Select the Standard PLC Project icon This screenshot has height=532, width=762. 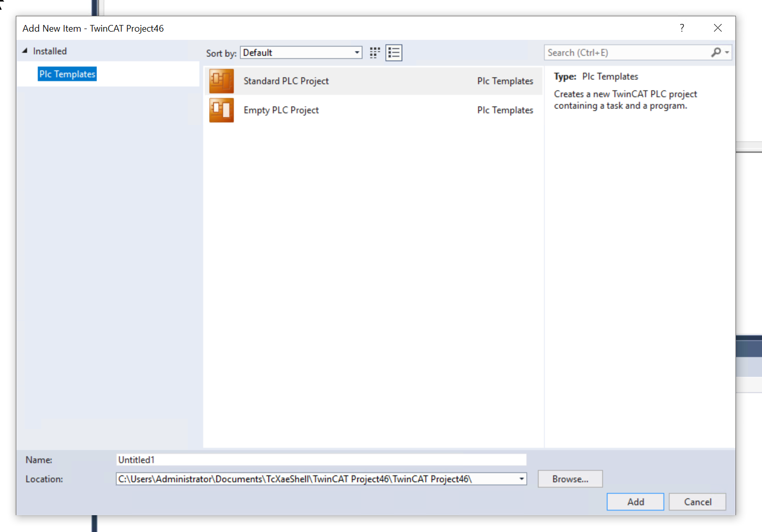pyautogui.click(x=222, y=81)
